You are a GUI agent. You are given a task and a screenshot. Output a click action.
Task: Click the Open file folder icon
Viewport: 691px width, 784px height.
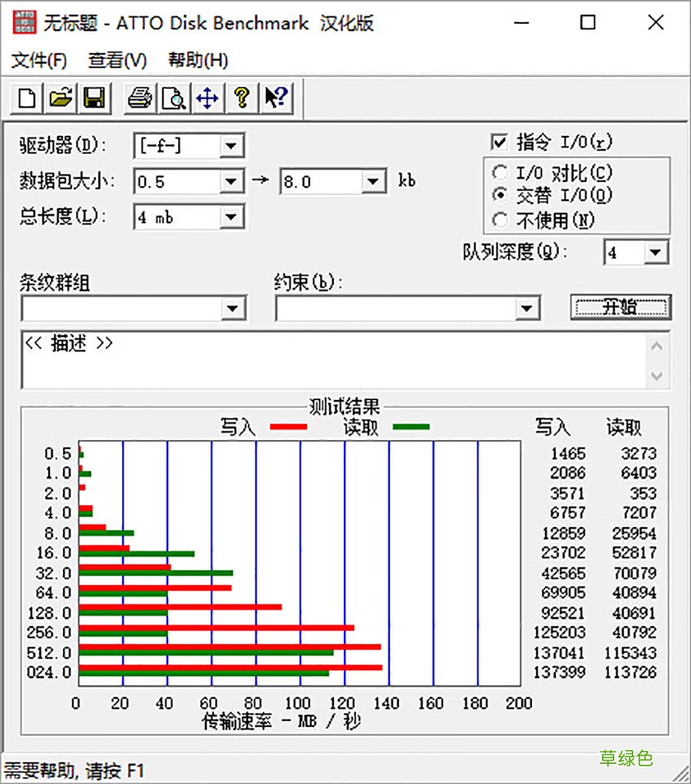(61, 98)
